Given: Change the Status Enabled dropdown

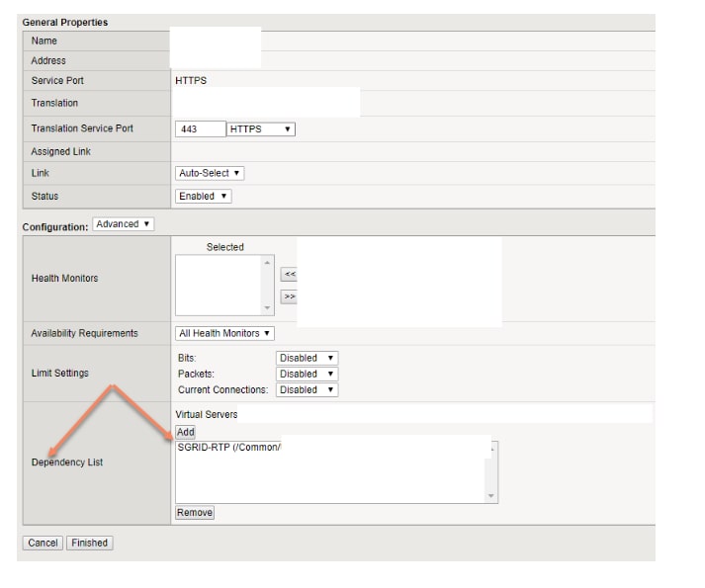Looking at the screenshot, I should 204,196.
